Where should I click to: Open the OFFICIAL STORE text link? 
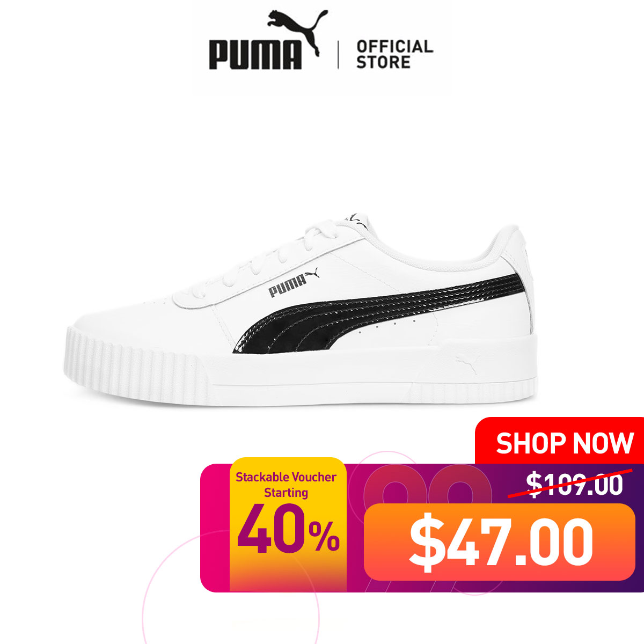click(394, 54)
